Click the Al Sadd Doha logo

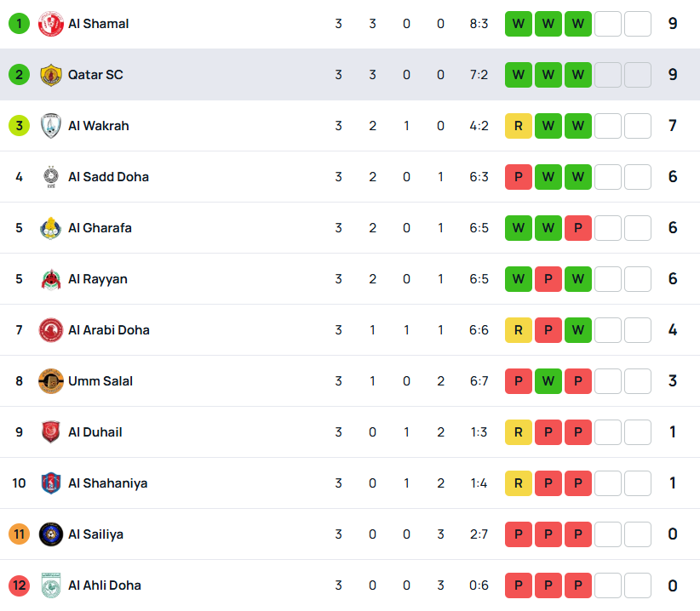[x=51, y=177]
